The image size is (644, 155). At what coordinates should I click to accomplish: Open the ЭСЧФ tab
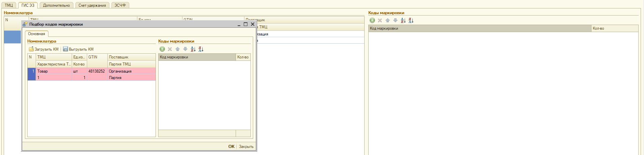click(x=120, y=5)
